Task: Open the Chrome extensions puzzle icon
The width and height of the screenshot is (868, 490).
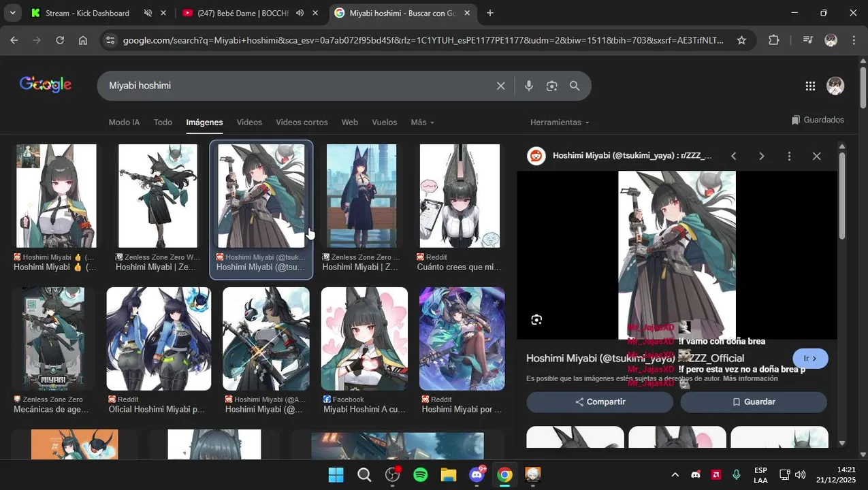Action: (773, 40)
